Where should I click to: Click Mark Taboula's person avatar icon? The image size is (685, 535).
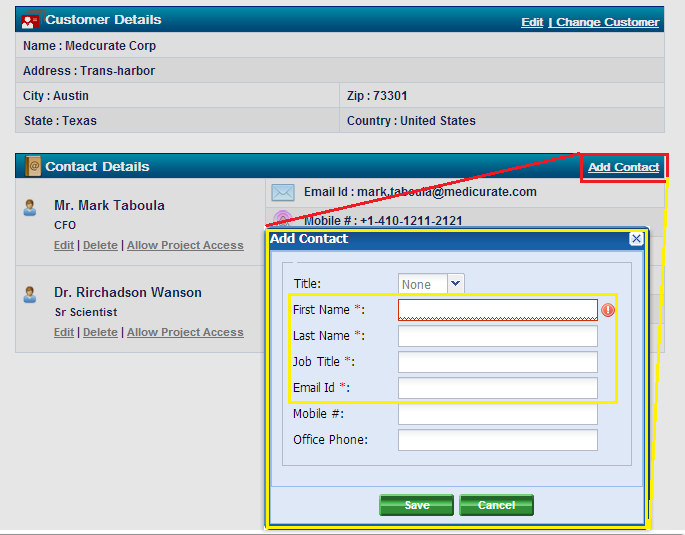(x=30, y=207)
